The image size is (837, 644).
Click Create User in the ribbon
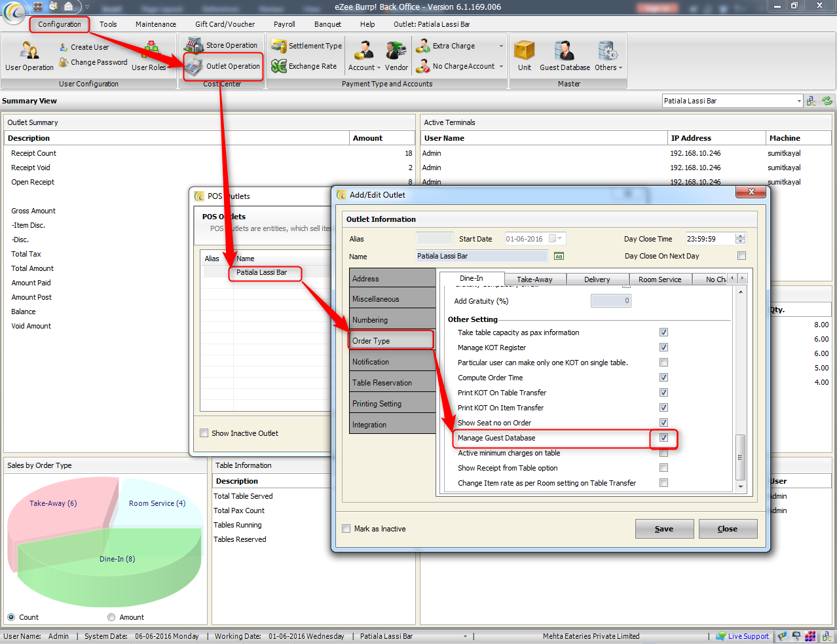[84, 47]
